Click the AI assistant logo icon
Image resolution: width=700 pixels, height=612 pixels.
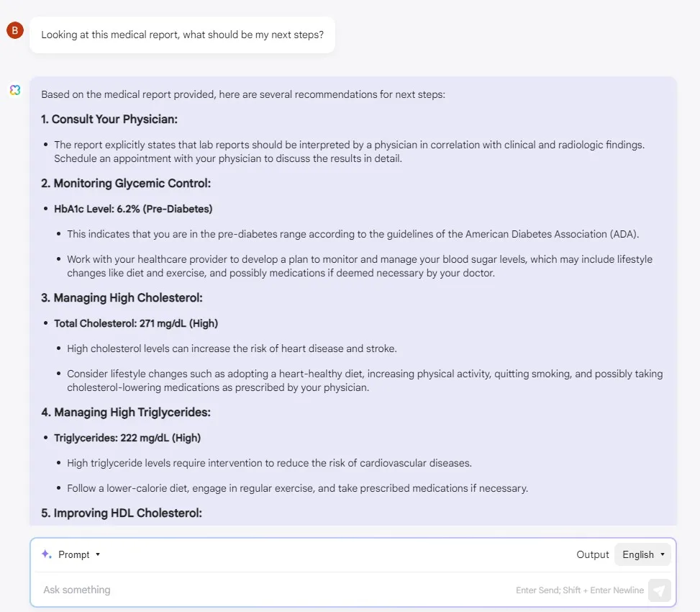pyautogui.click(x=15, y=90)
